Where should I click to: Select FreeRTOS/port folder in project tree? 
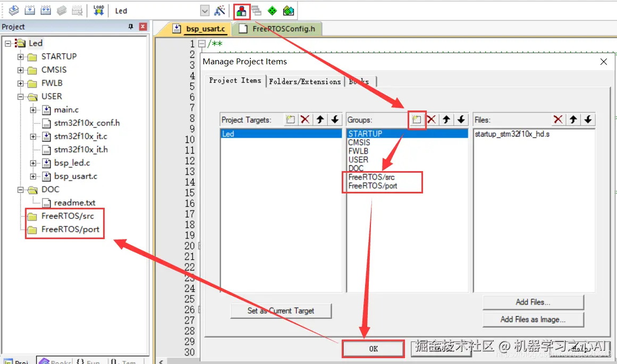(70, 230)
